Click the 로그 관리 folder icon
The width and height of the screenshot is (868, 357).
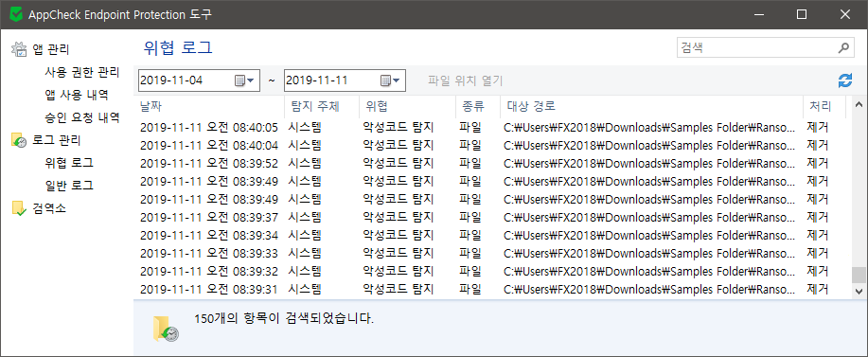coord(19,140)
